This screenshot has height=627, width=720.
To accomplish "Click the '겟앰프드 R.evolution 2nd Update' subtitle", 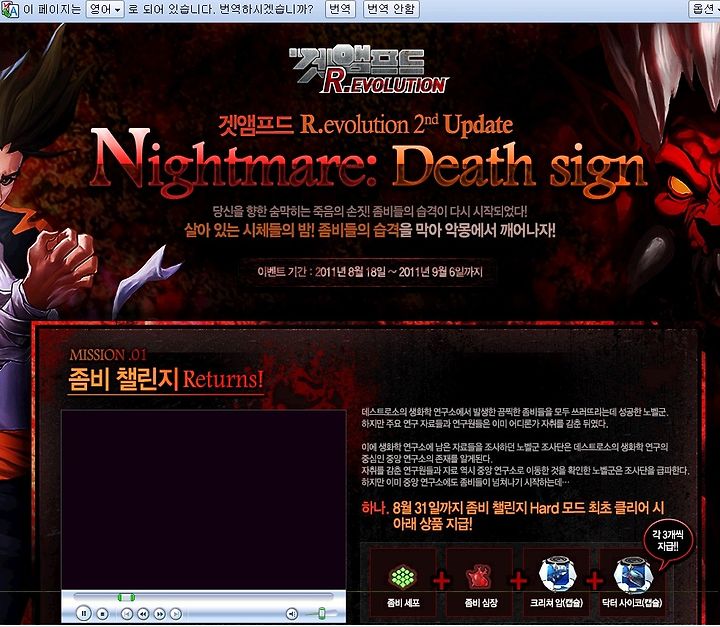I will coord(366,125).
